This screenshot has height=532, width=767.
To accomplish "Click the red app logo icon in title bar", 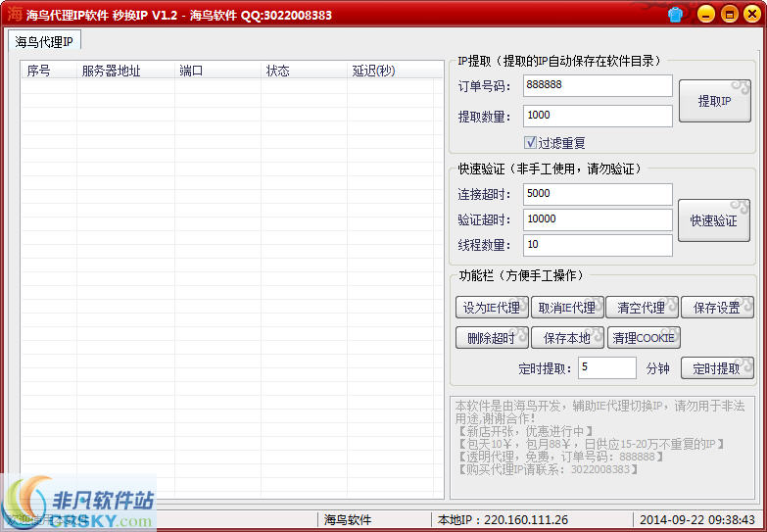I will (14, 15).
